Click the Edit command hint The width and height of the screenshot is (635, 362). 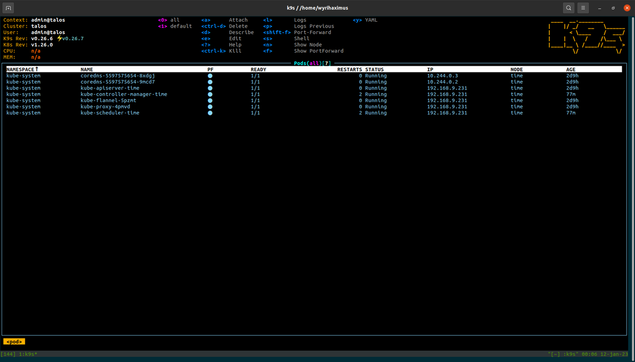pos(235,38)
